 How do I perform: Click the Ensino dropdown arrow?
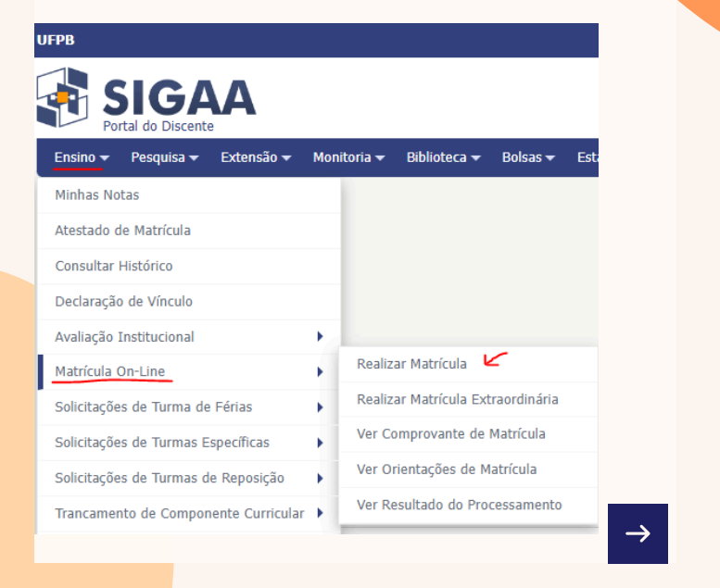[x=105, y=158]
